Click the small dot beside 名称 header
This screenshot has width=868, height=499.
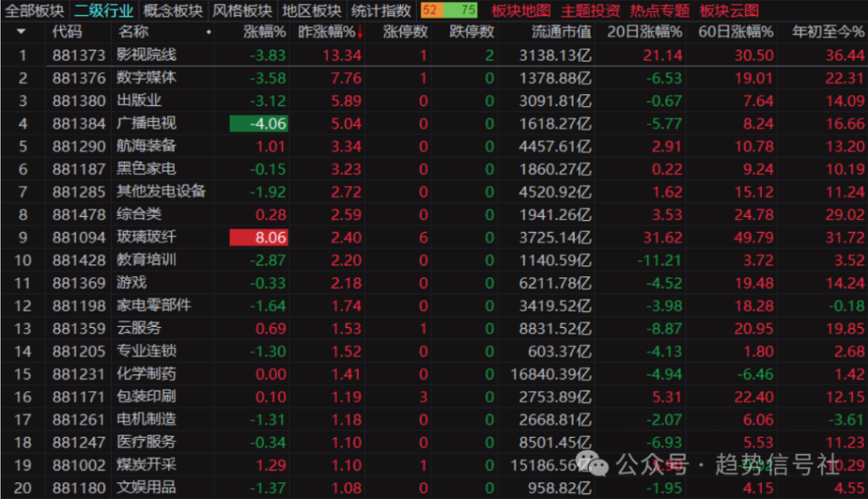tap(209, 33)
